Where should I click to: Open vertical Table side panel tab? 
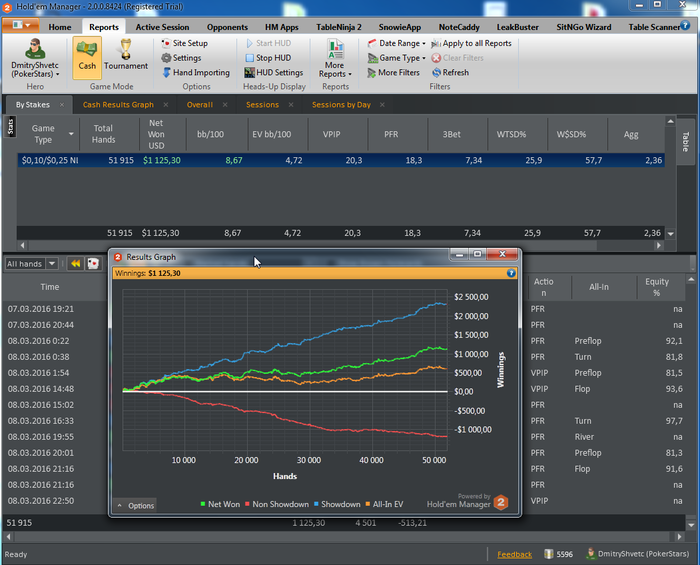point(685,141)
